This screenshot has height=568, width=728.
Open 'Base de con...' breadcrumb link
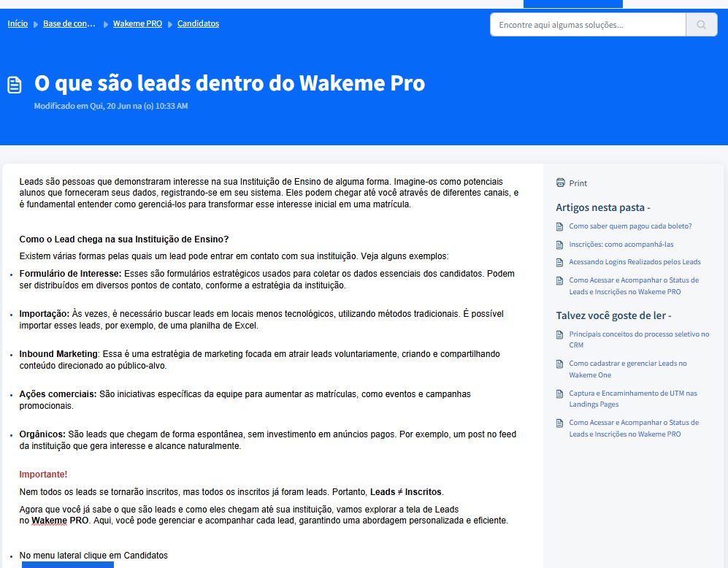coord(69,23)
